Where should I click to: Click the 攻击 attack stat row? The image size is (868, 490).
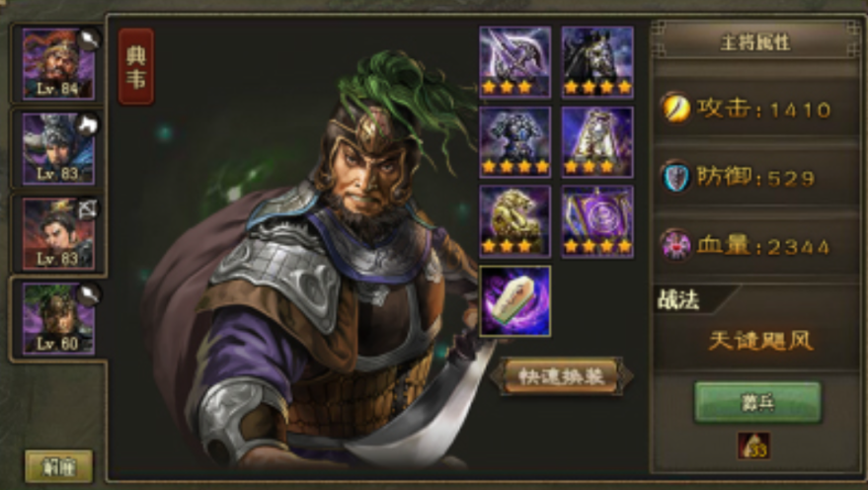tap(756, 109)
